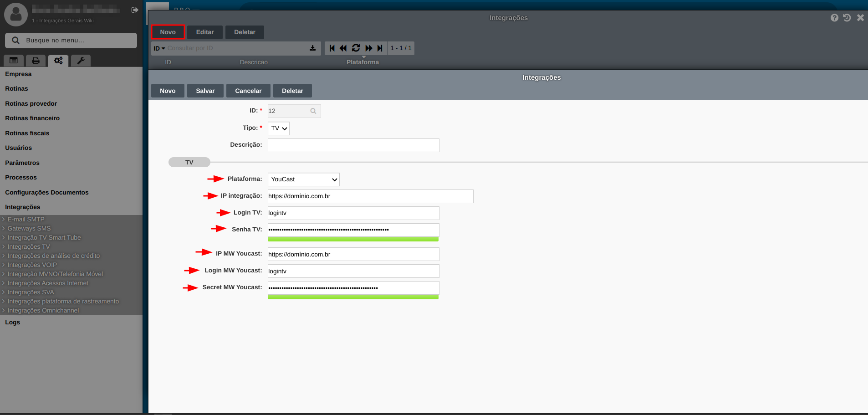Open the help question mark icon
Viewport: 868px width, 415px height.
pyautogui.click(x=834, y=18)
